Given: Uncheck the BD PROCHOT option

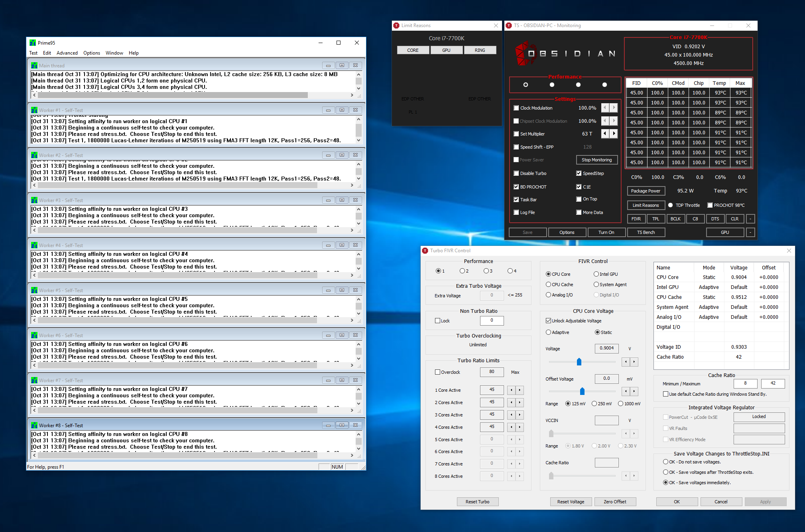Looking at the screenshot, I should [x=516, y=187].
